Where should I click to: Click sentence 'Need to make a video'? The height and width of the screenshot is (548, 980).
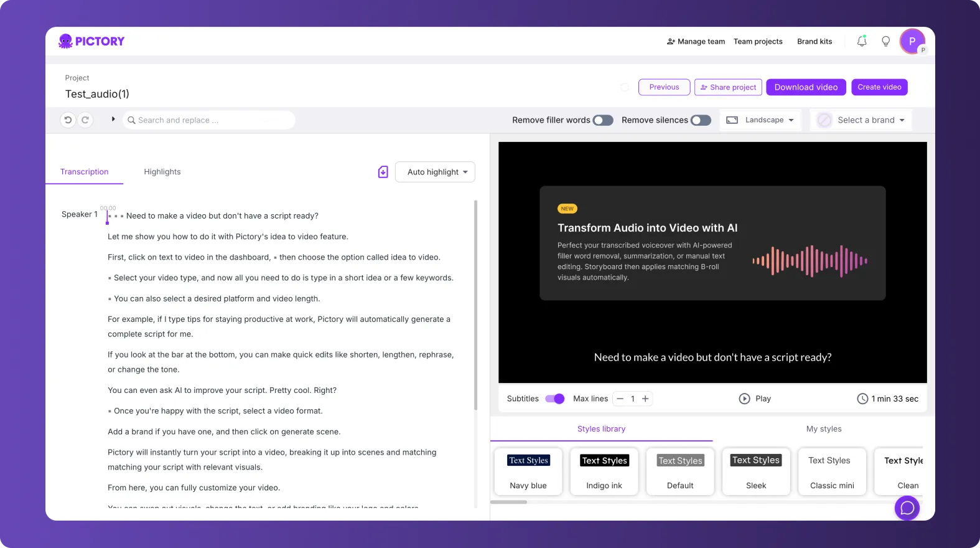pyautogui.click(x=222, y=216)
